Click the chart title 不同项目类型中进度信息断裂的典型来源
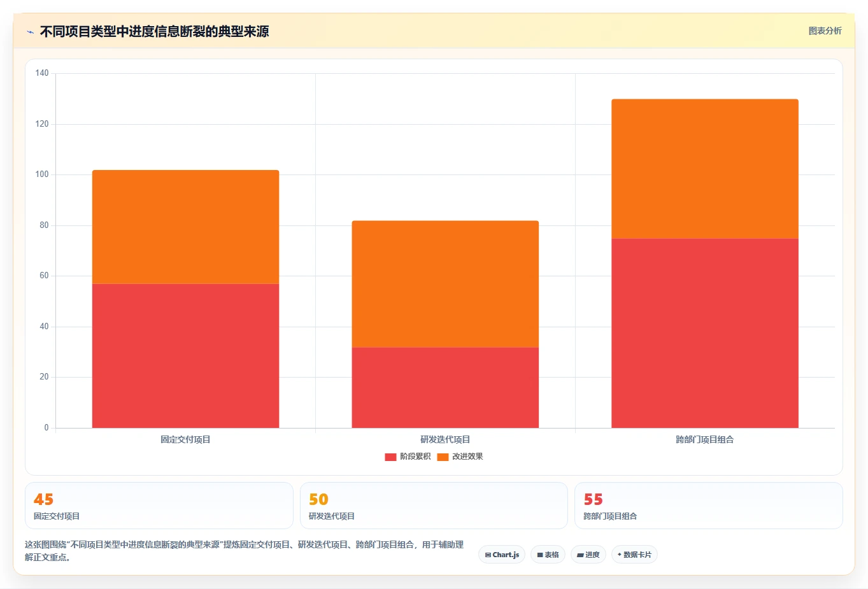Screen dimensions: 868x589 point(154,31)
